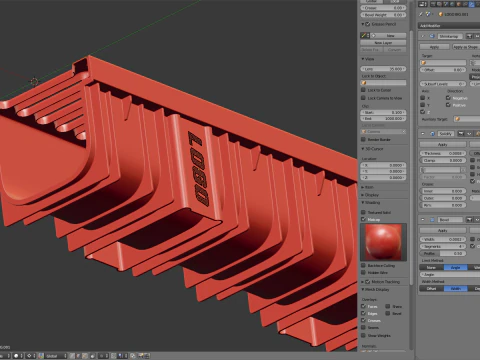Screen dimensions: 480x360
Task: Click the OpenGL render image icon
Action: point(140,356)
